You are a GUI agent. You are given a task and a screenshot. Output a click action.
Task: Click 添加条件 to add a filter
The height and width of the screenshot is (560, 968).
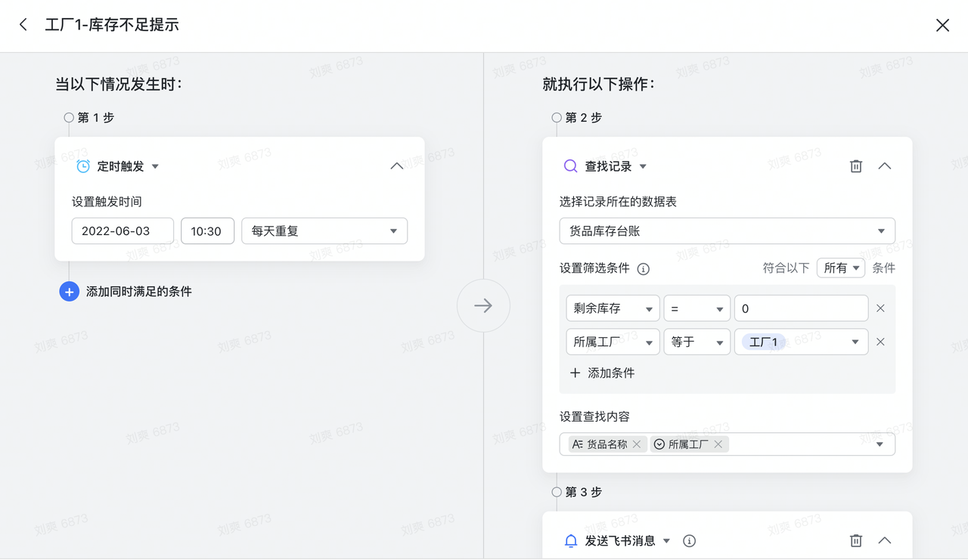(x=602, y=373)
